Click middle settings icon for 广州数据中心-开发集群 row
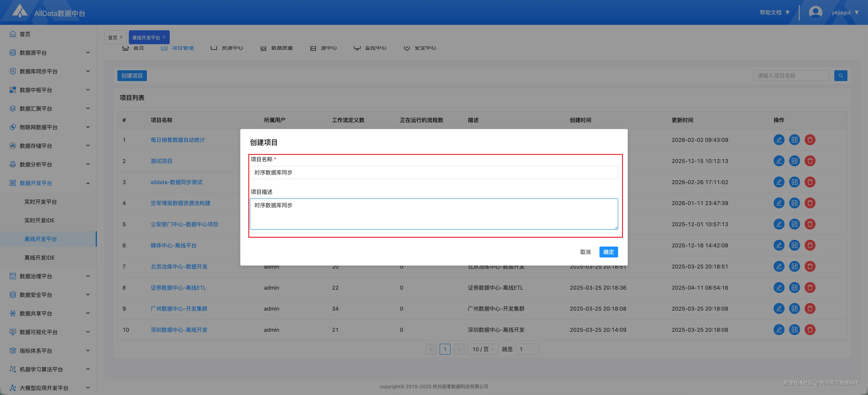The width and height of the screenshot is (868, 395). point(794,308)
